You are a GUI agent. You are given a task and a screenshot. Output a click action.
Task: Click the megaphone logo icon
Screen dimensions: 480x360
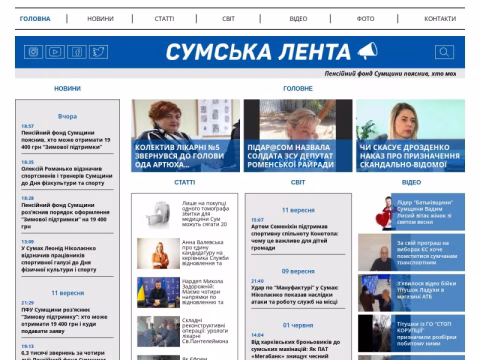click(x=367, y=51)
